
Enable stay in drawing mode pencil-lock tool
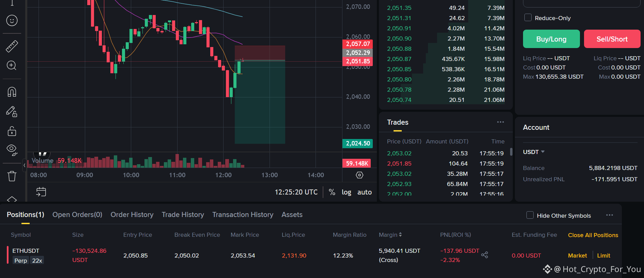pos(12,112)
